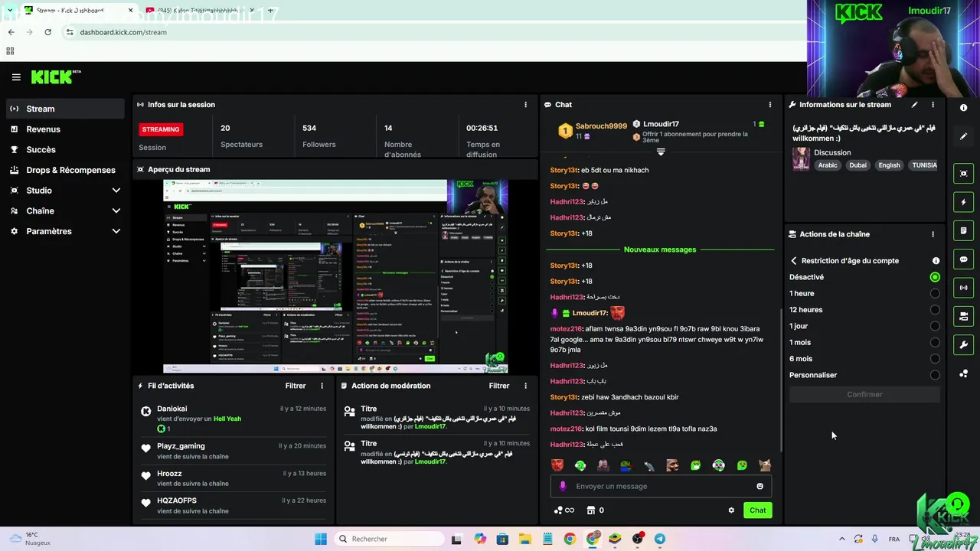Click the Kick beta logo

[55, 77]
